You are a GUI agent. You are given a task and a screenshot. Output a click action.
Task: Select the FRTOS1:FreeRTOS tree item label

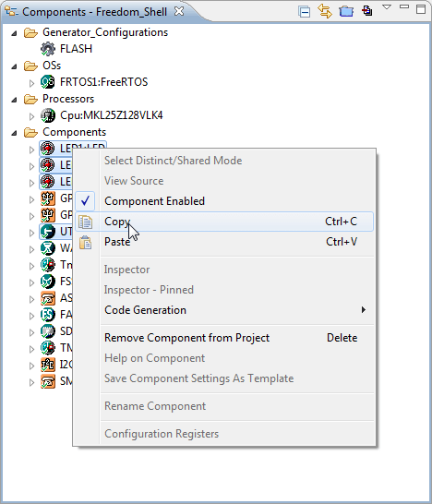(x=103, y=82)
